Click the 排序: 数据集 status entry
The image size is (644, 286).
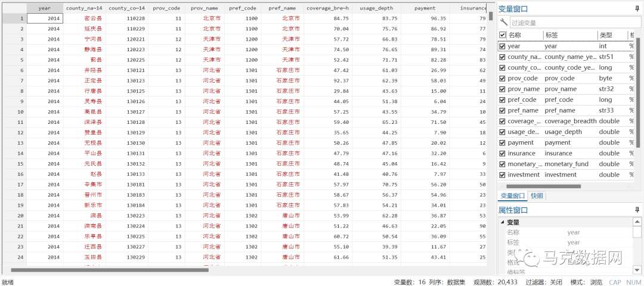tap(447, 282)
